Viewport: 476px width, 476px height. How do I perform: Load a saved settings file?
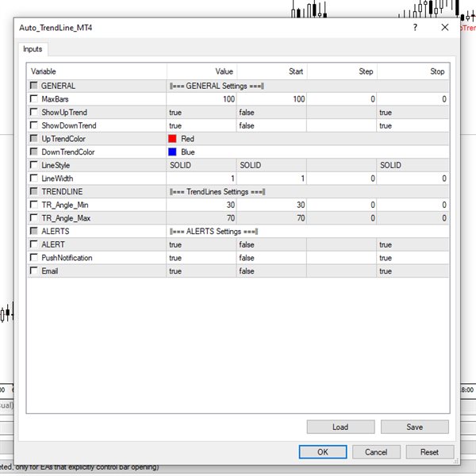[x=340, y=427]
